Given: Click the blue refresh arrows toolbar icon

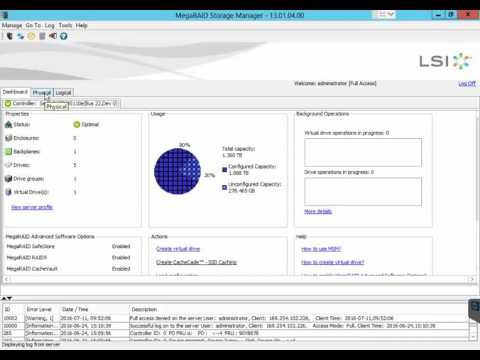Looking at the screenshot, I should [x=21, y=36].
